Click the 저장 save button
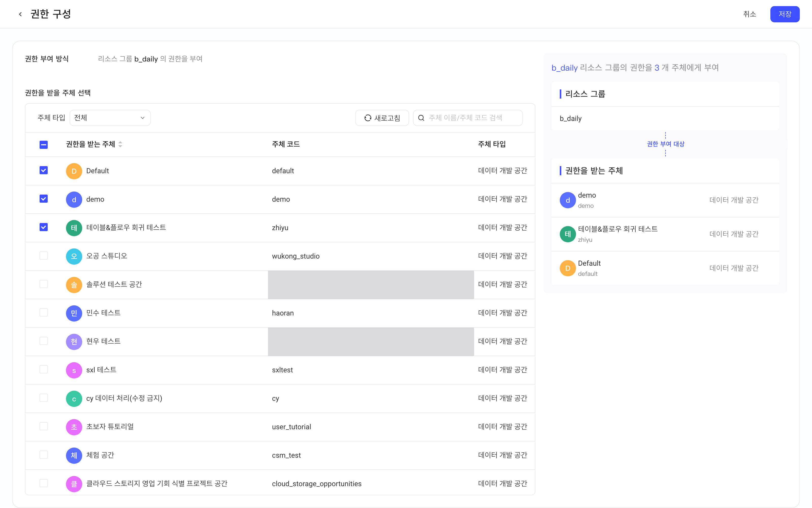Screen dimensions: 812x508 click(x=785, y=14)
